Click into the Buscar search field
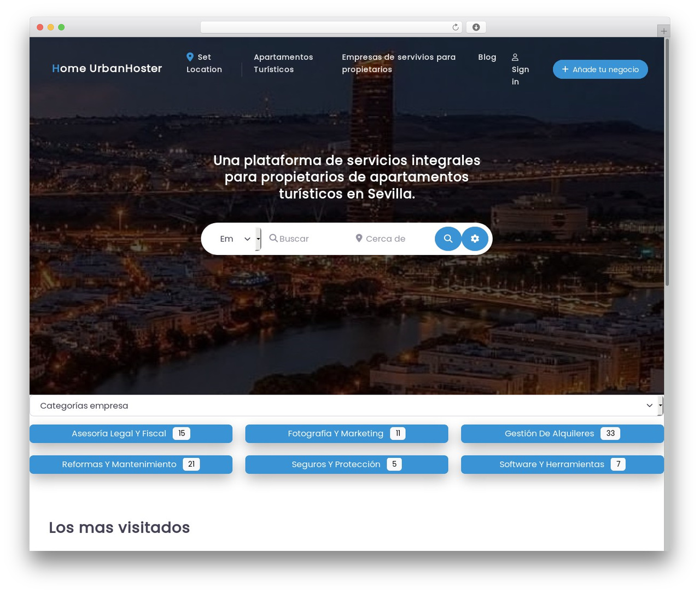This screenshot has height=593, width=700. tap(306, 239)
